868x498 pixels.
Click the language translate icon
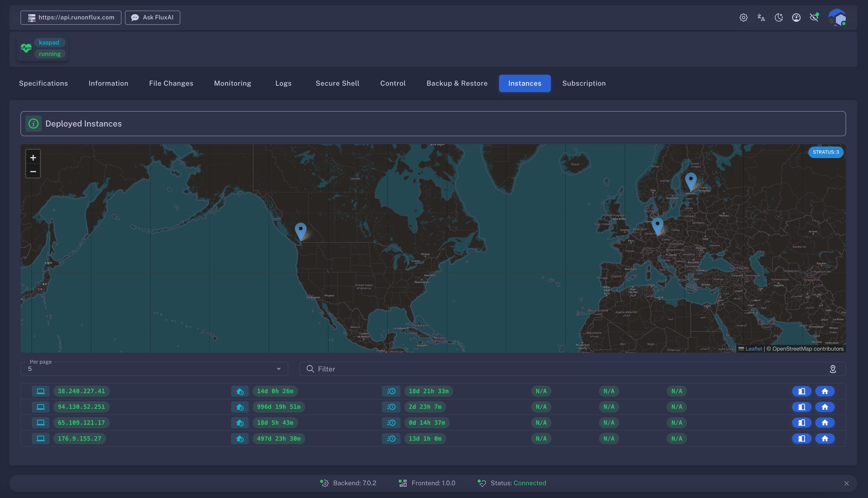(x=761, y=17)
